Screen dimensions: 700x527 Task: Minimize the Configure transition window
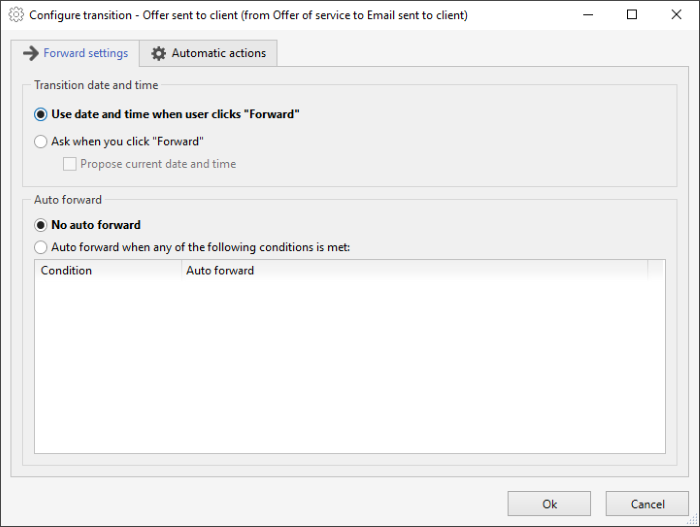coord(588,15)
